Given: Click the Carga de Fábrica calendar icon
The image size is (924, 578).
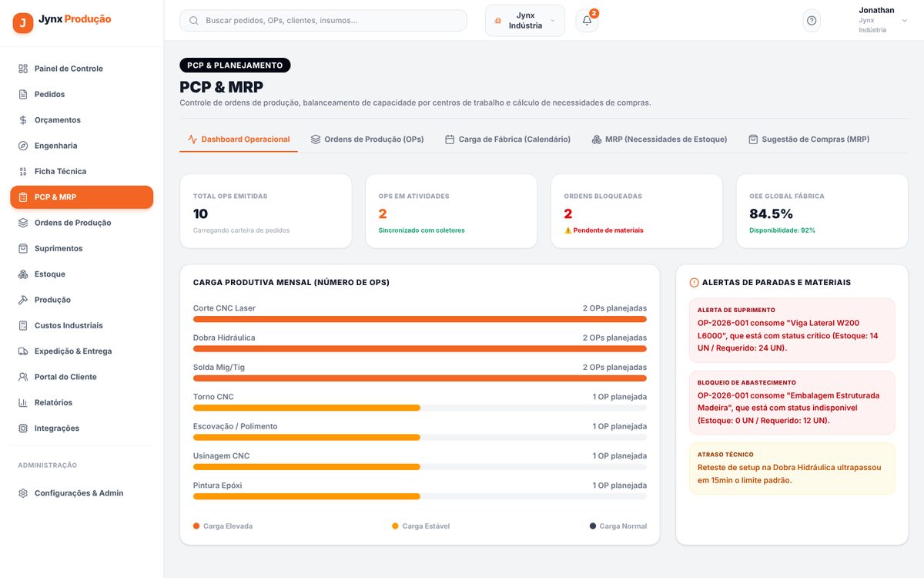Looking at the screenshot, I should (450, 139).
